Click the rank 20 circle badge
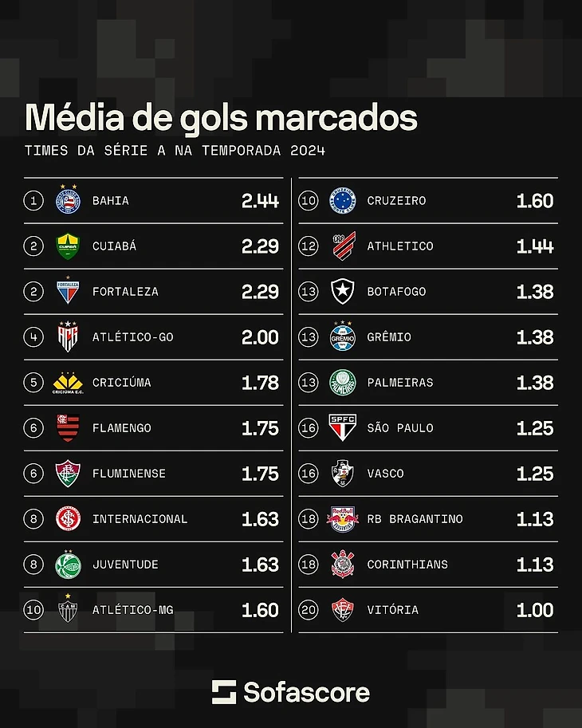 click(x=308, y=610)
